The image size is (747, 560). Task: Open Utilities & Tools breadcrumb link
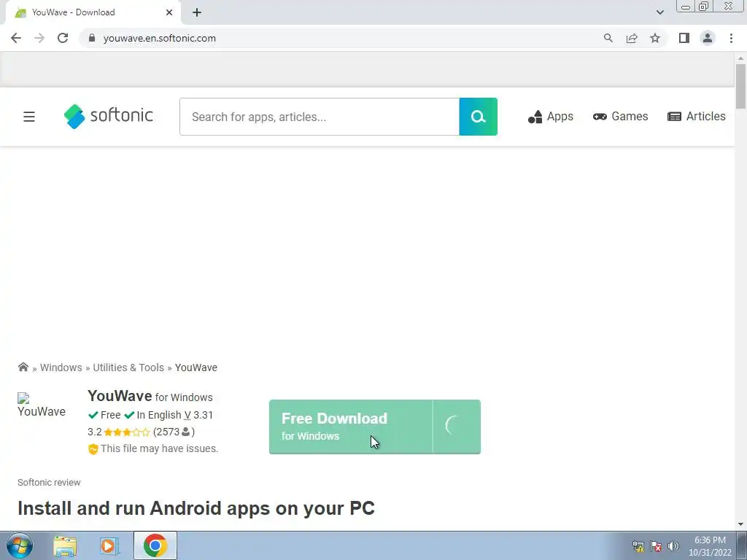128,367
